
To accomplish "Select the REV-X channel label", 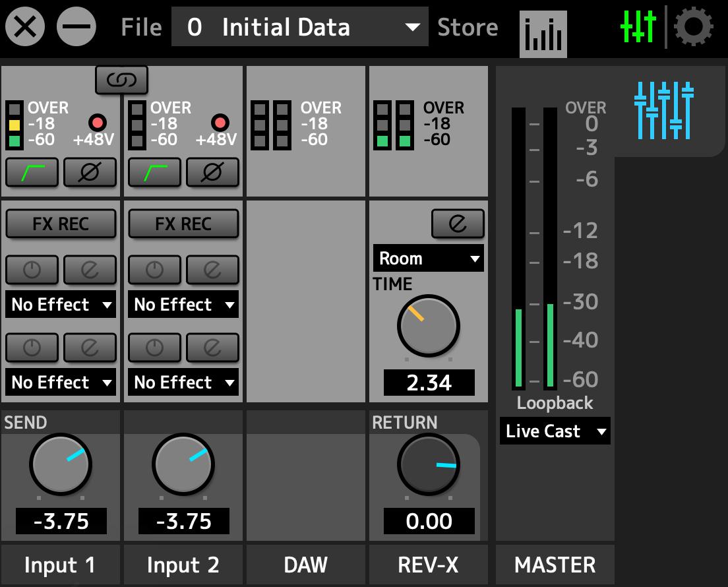I will click(x=429, y=565).
